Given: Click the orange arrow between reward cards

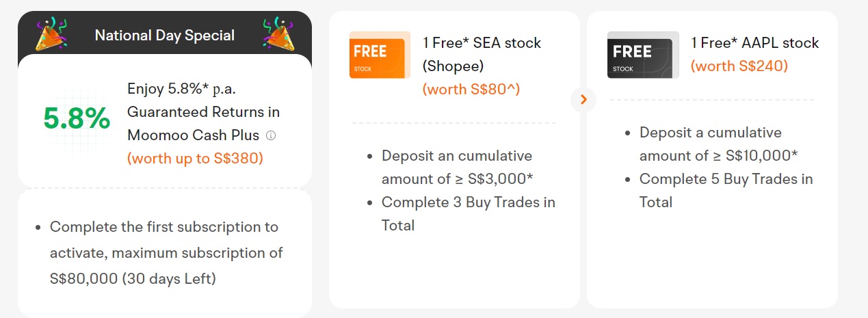Looking at the screenshot, I should pyautogui.click(x=583, y=100).
